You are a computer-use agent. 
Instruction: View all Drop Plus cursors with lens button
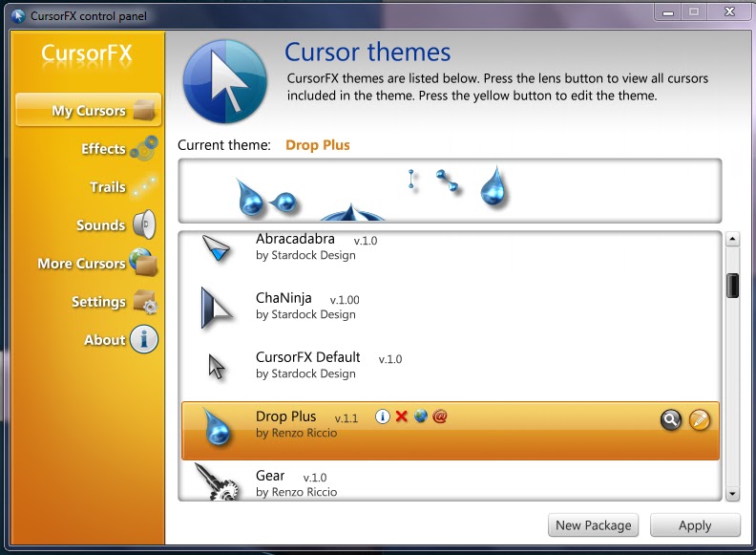coord(671,420)
